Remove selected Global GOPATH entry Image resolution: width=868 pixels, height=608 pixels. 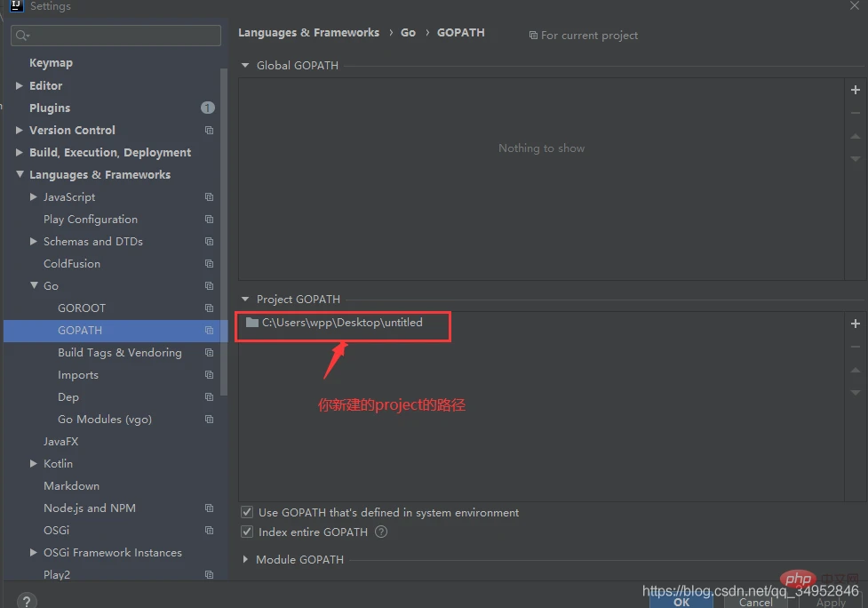856,113
